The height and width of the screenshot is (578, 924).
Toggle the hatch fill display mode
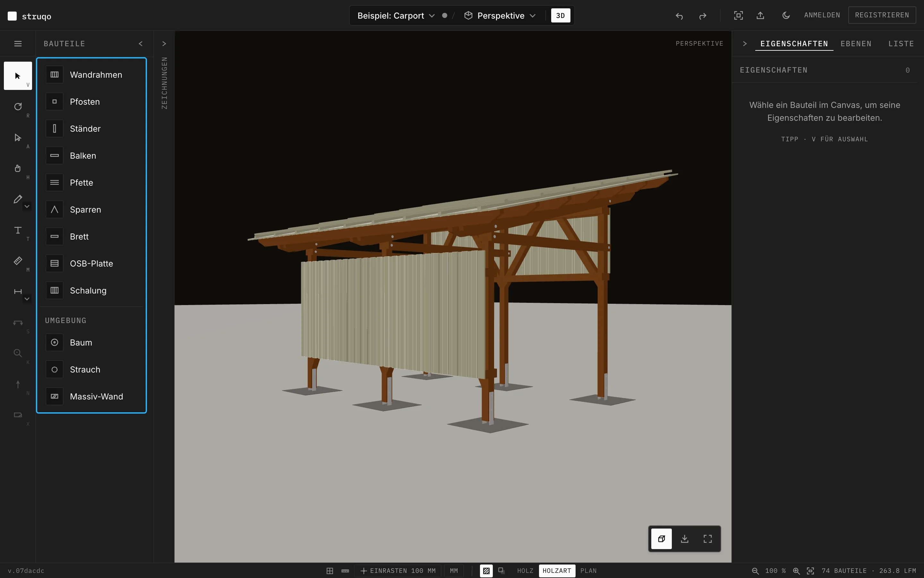486,571
